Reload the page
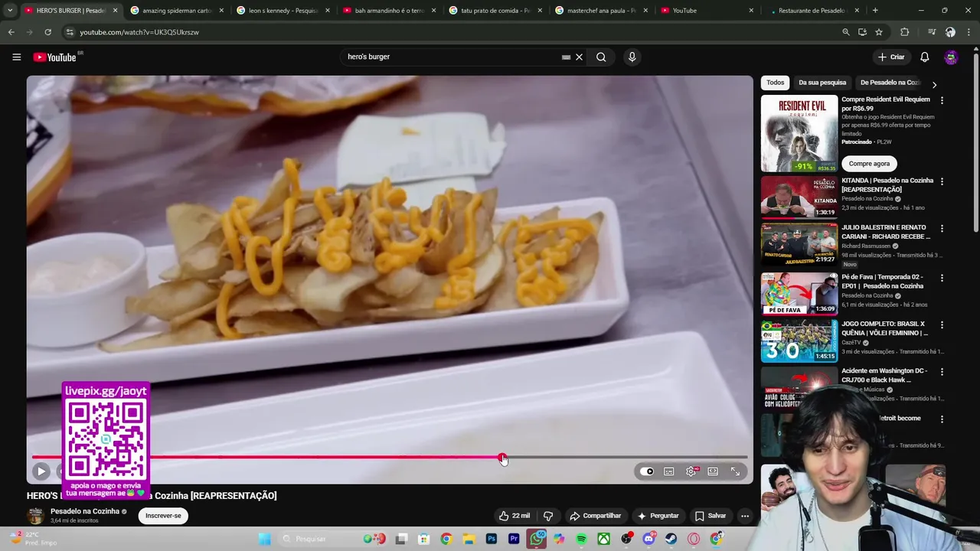This screenshot has height=551, width=980. pos(47,32)
